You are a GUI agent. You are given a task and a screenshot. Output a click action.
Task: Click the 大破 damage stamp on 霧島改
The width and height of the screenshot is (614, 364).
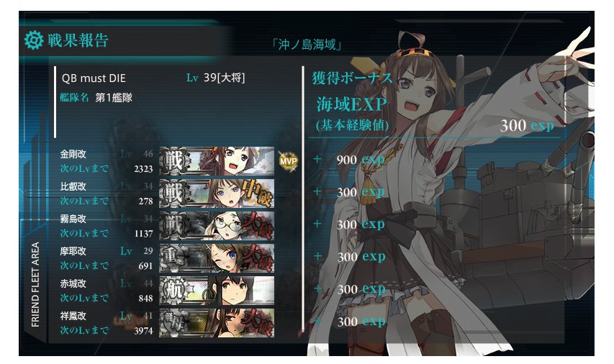point(257,225)
